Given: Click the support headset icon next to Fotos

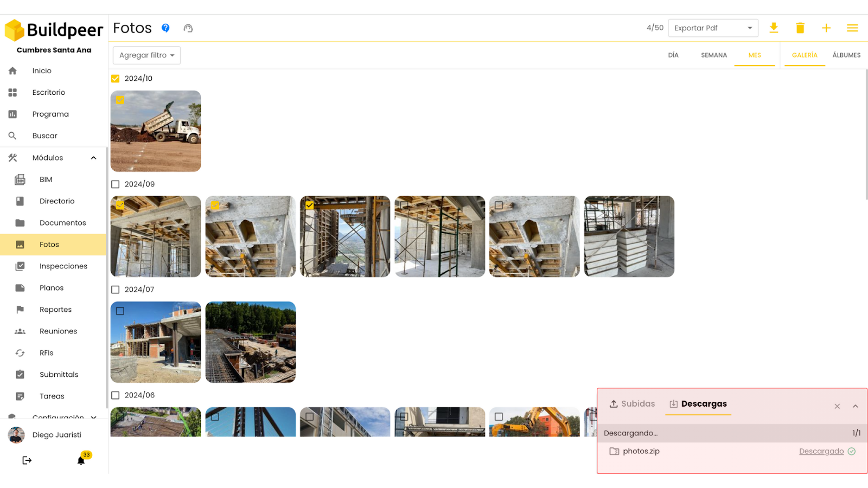Looking at the screenshot, I should (x=188, y=28).
